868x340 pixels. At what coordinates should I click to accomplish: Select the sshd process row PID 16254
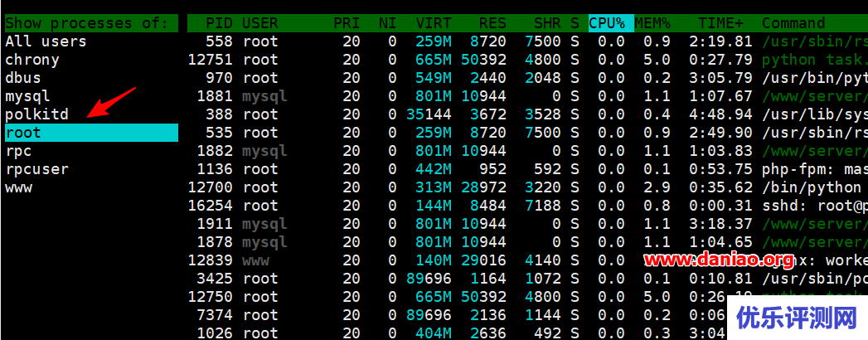(527, 206)
